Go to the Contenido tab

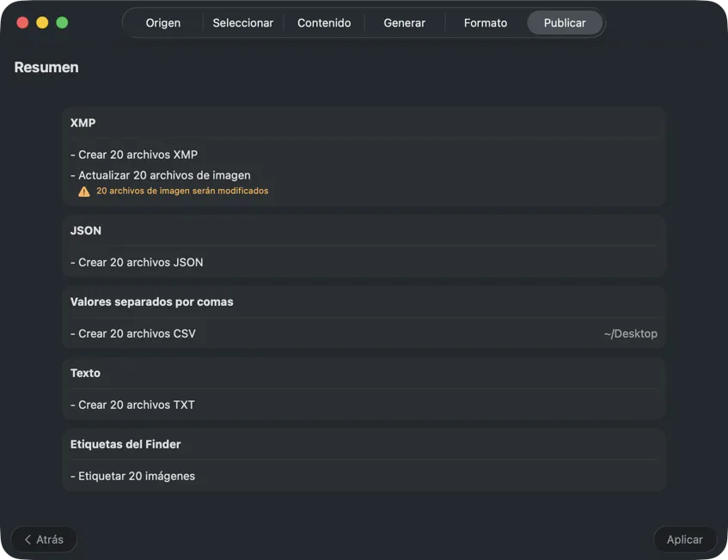(x=324, y=23)
